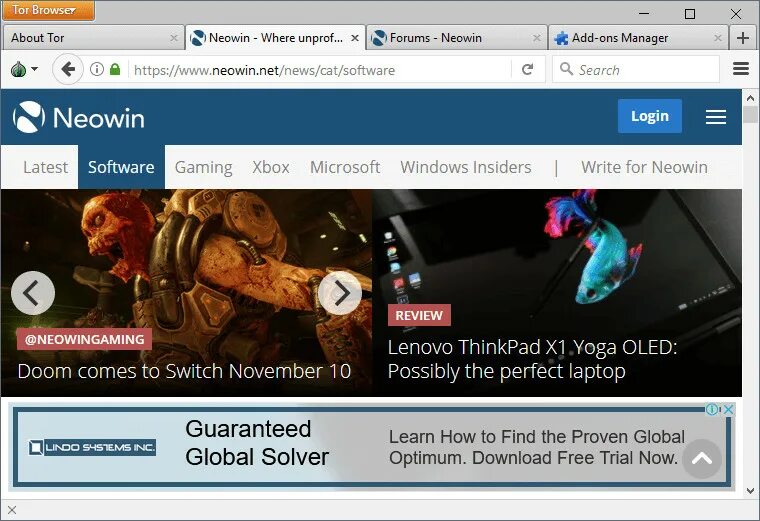Image resolution: width=760 pixels, height=521 pixels.
Task: Show previous carousel slide arrow
Action: point(32,293)
